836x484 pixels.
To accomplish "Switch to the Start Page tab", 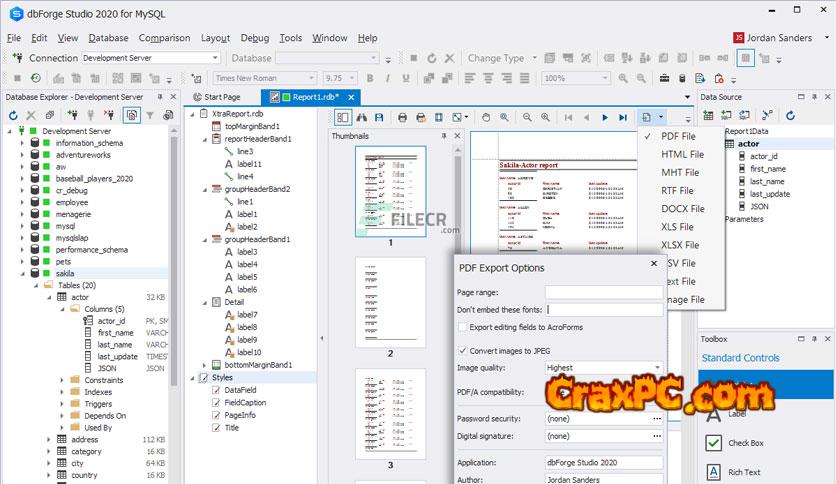I will (x=222, y=97).
